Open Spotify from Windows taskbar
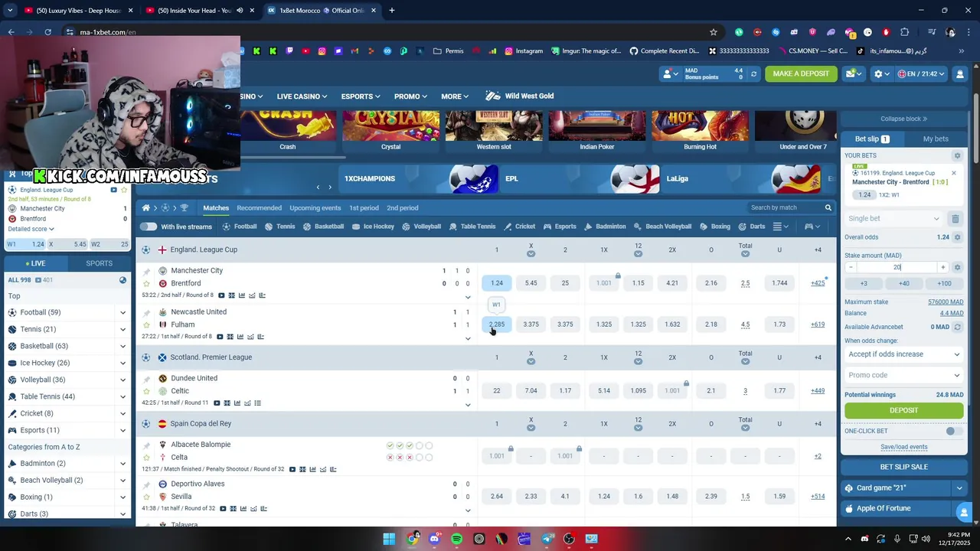The image size is (980, 551). pos(457,539)
